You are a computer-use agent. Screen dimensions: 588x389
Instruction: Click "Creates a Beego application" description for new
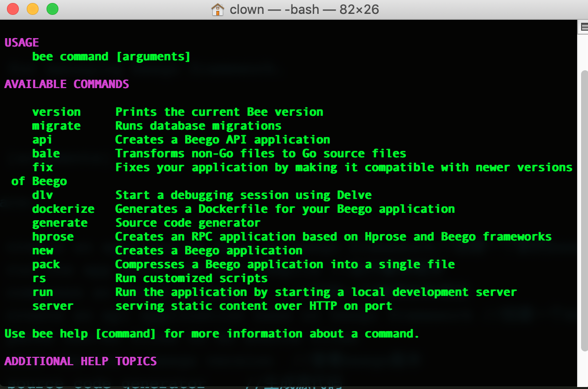pyautogui.click(x=209, y=250)
